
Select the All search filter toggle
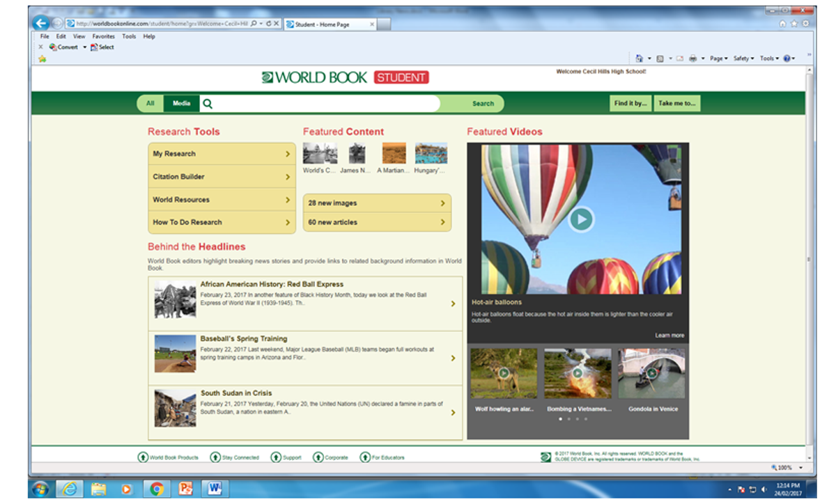point(150,104)
